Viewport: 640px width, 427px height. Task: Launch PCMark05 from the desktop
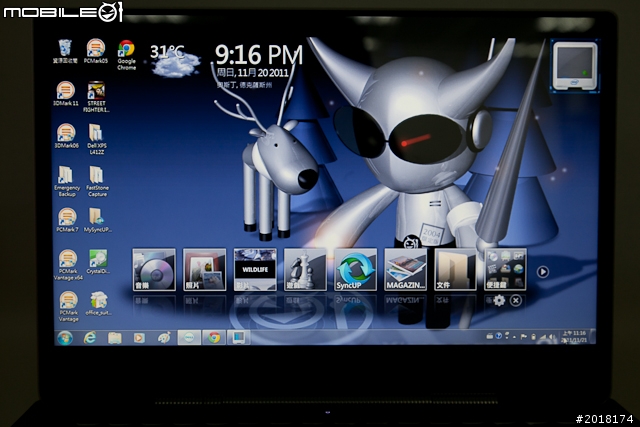(96, 51)
